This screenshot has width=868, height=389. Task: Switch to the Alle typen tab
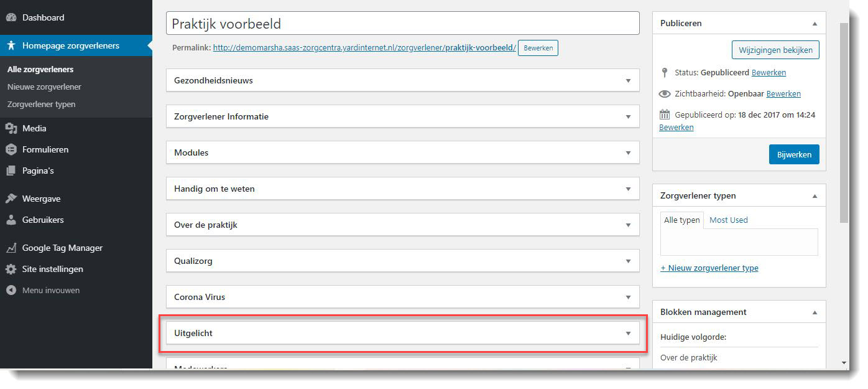click(681, 220)
